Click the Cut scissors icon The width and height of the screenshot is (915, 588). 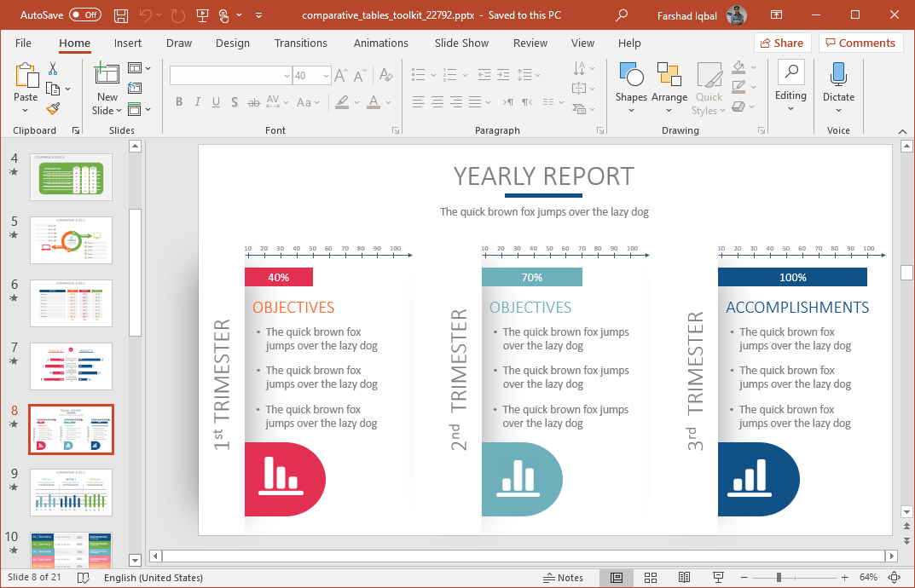point(53,69)
